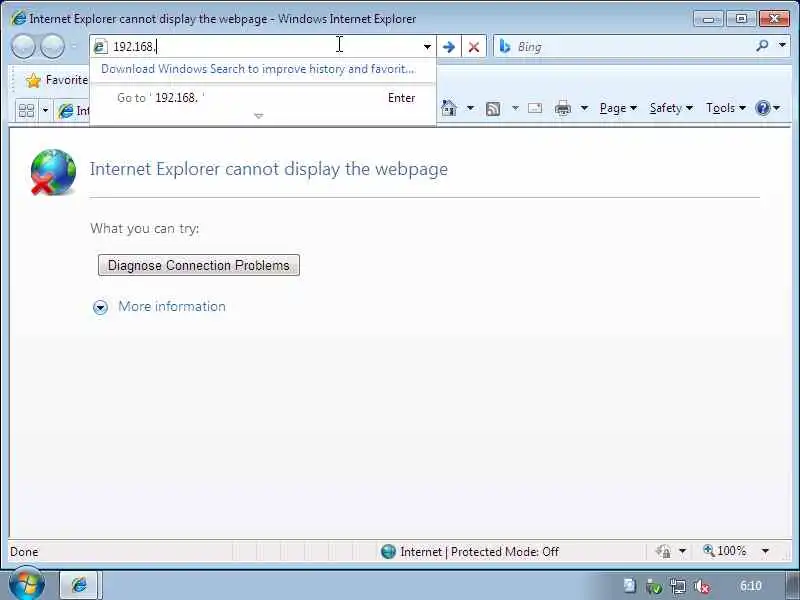800x600 pixels.
Task: Click the More information link text
Action: (x=172, y=306)
